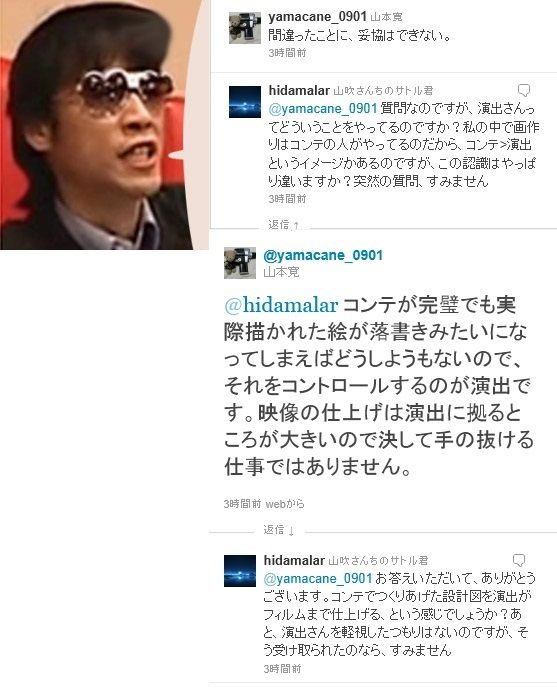
Task: Click @yamacane_0901 mention in bottom reply
Action: [x=318, y=578]
